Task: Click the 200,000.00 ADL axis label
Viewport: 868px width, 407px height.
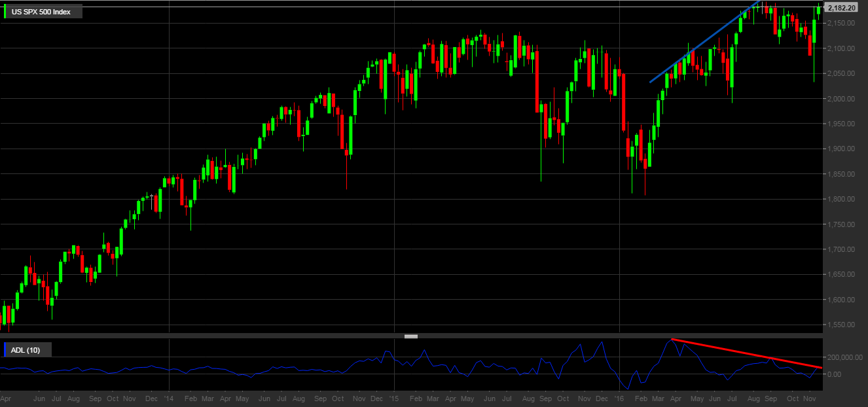Action: coord(844,358)
